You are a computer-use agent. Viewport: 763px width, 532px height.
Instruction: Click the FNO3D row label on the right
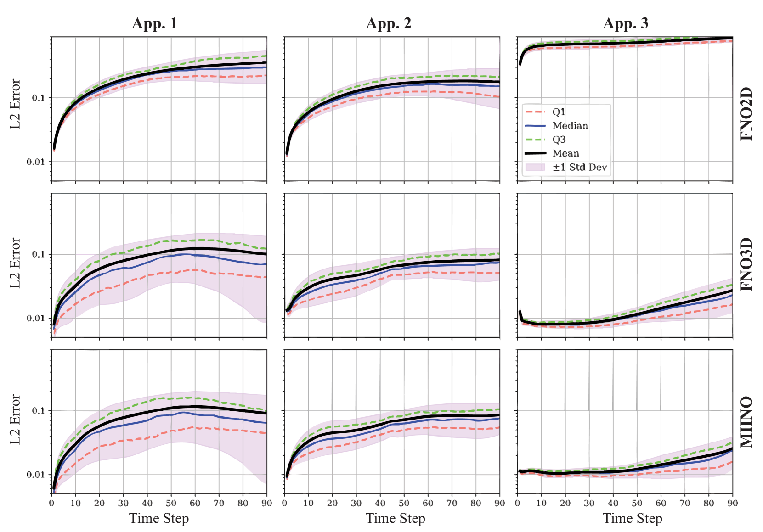coord(747,264)
